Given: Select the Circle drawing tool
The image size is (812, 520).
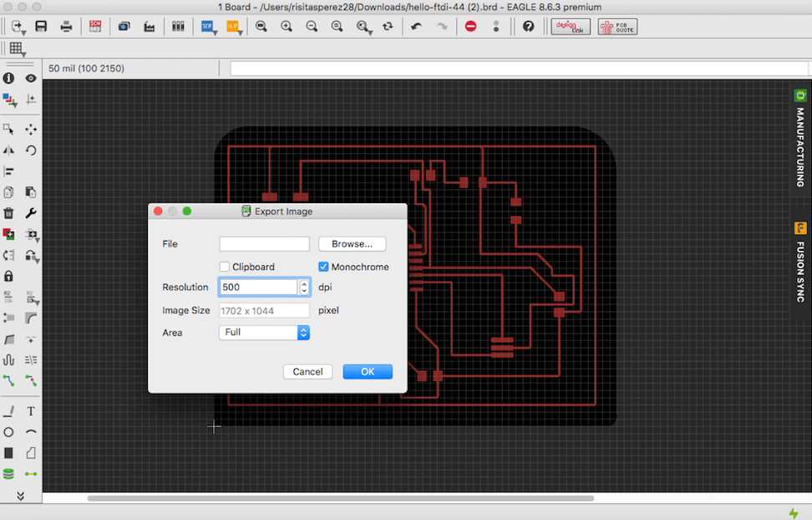Looking at the screenshot, I should click(8, 432).
